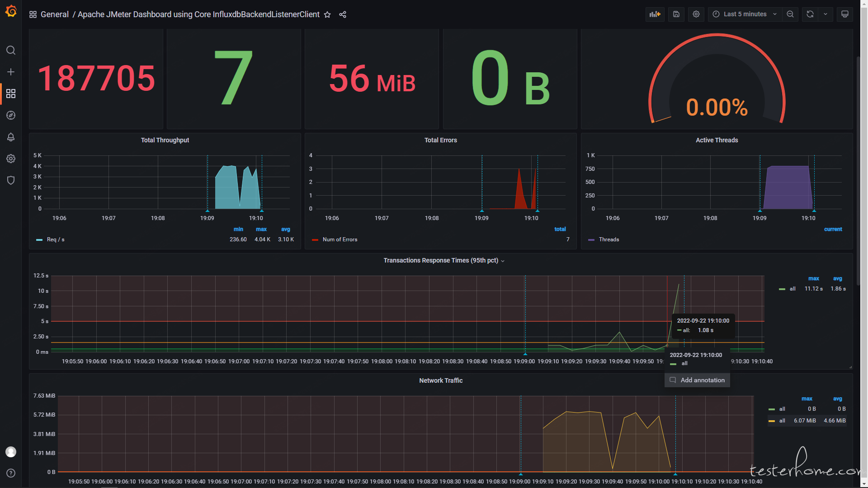This screenshot has width=868, height=488.
Task: Sort Response Times legend by avg
Action: click(x=838, y=279)
